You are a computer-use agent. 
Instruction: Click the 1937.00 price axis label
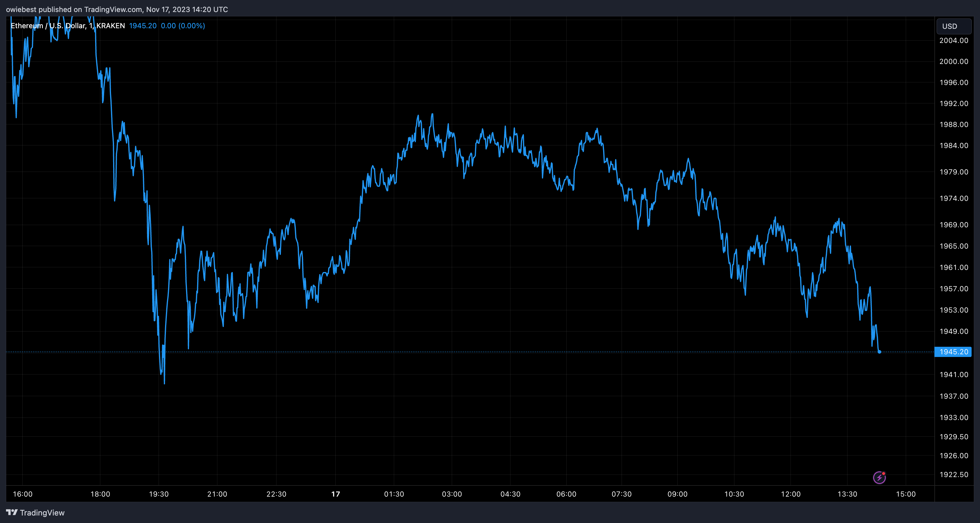coord(954,396)
